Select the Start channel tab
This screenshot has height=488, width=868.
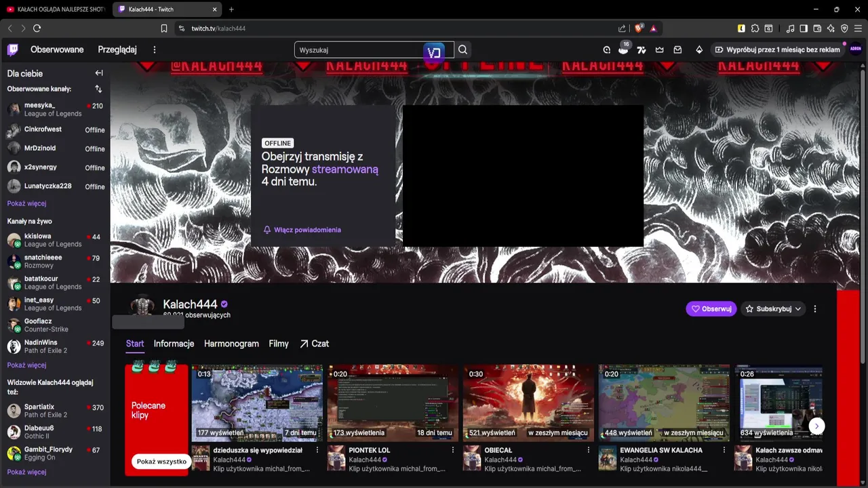[x=135, y=344]
